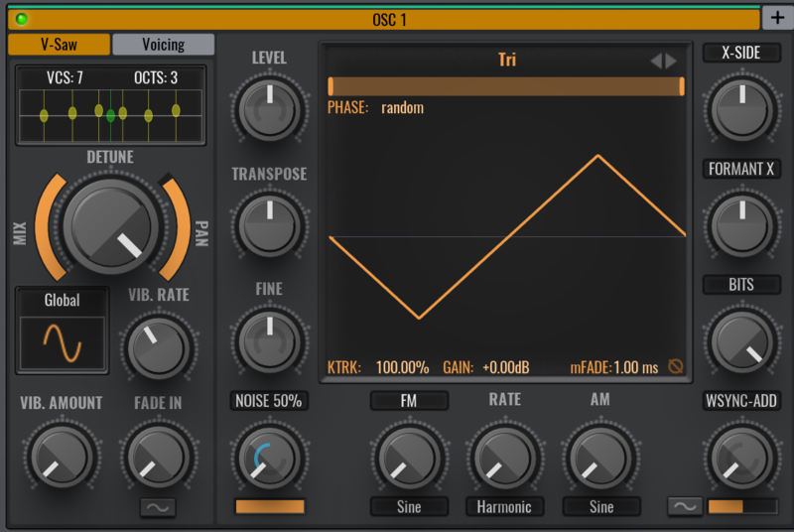This screenshot has width=794, height=532.
Task: Click the AM amount knob
Action: pos(600,459)
